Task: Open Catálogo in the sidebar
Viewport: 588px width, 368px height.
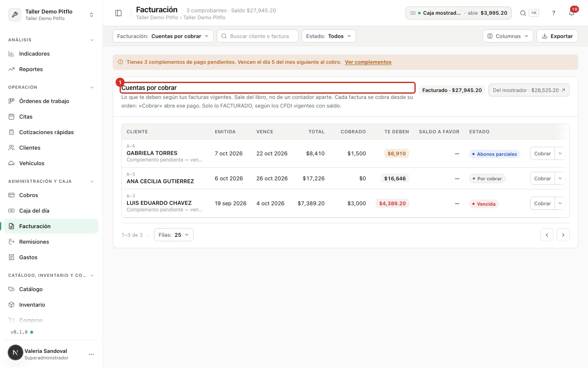Action: click(51, 289)
